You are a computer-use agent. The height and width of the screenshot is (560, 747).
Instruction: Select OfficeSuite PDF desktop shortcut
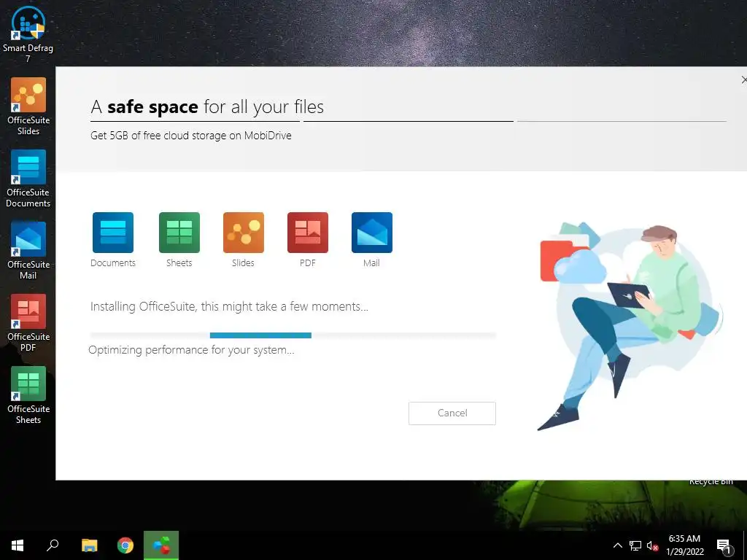tap(28, 323)
